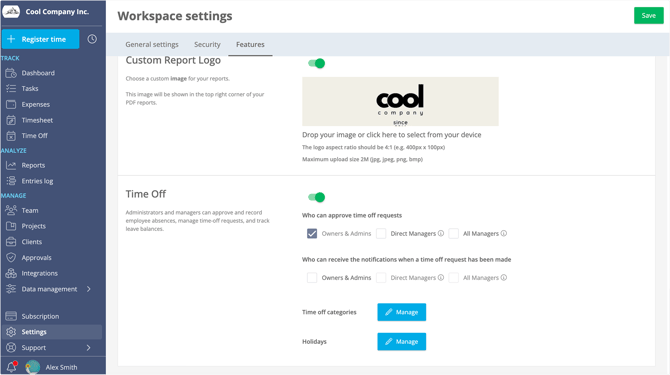Manage time off categories
The width and height of the screenshot is (670, 375).
[x=401, y=312]
